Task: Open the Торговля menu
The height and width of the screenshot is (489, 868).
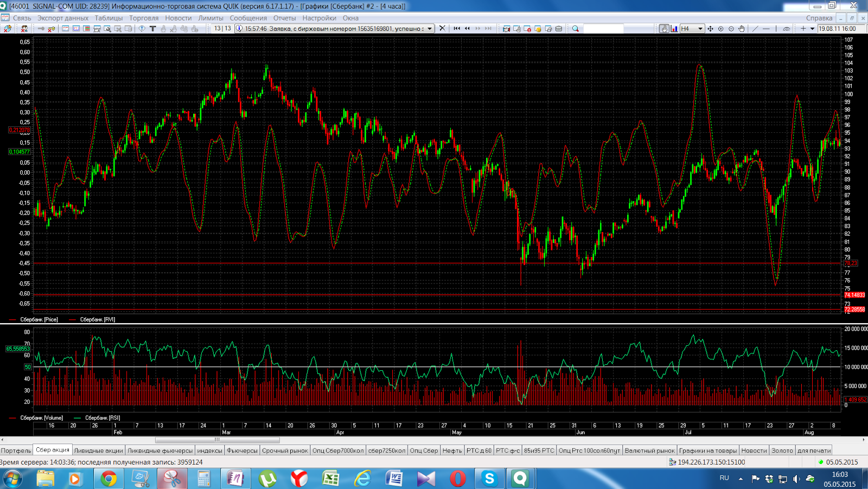Action: (144, 18)
